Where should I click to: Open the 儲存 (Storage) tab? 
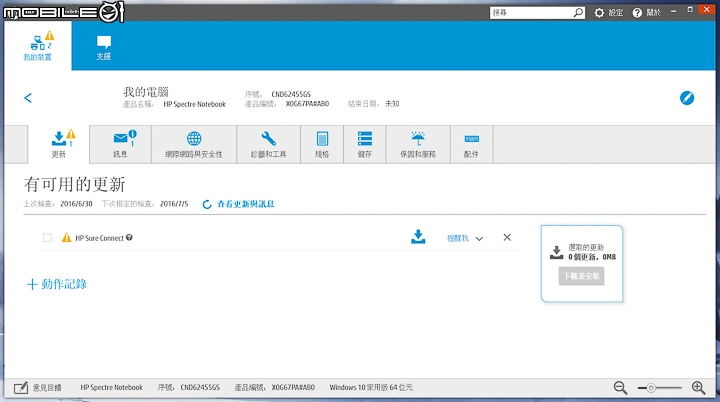[365, 144]
